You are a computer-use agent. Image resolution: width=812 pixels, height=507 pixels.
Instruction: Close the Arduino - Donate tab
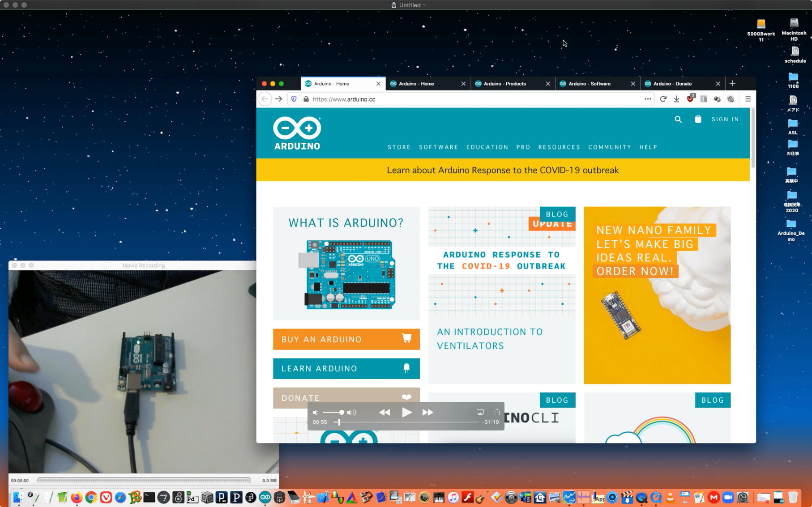coord(718,84)
